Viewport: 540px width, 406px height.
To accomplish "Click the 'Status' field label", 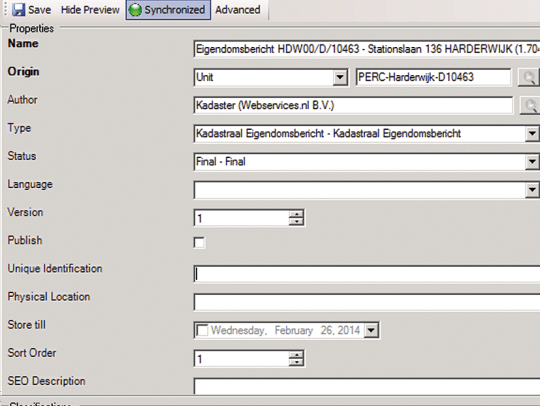I will (22, 156).
